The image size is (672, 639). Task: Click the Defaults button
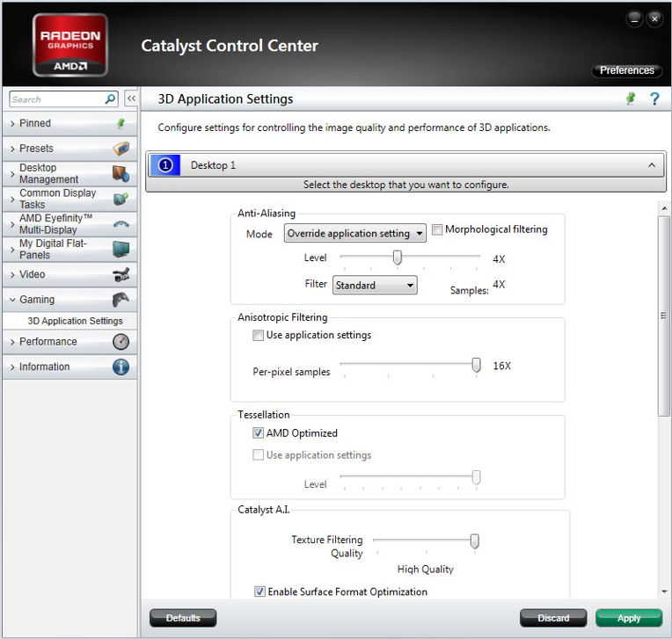coord(183,618)
